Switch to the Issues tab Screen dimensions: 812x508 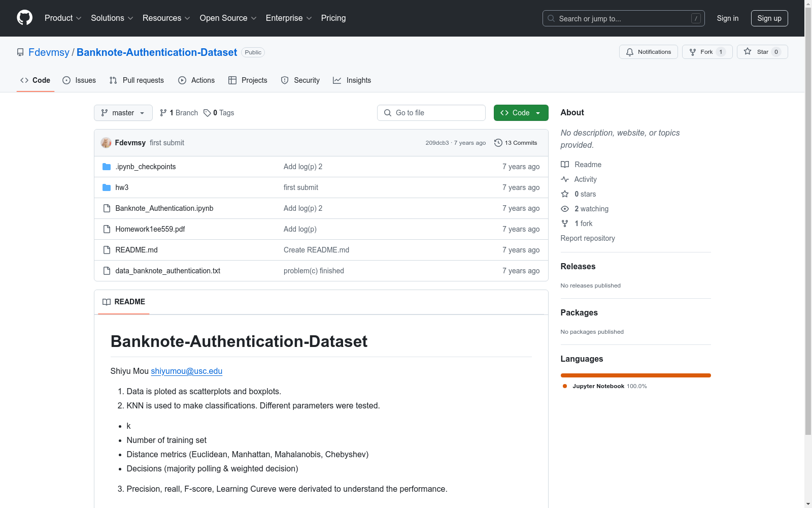coord(79,80)
